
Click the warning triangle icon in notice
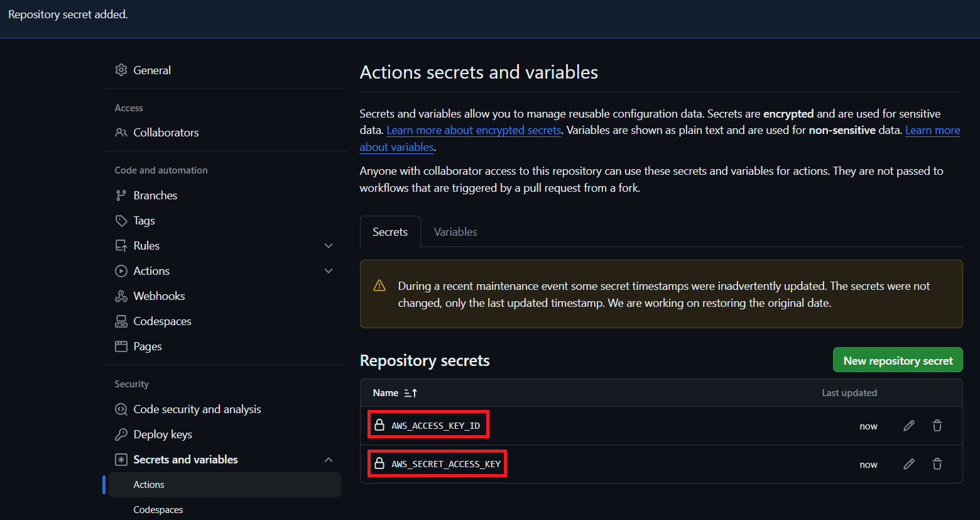pyautogui.click(x=379, y=285)
